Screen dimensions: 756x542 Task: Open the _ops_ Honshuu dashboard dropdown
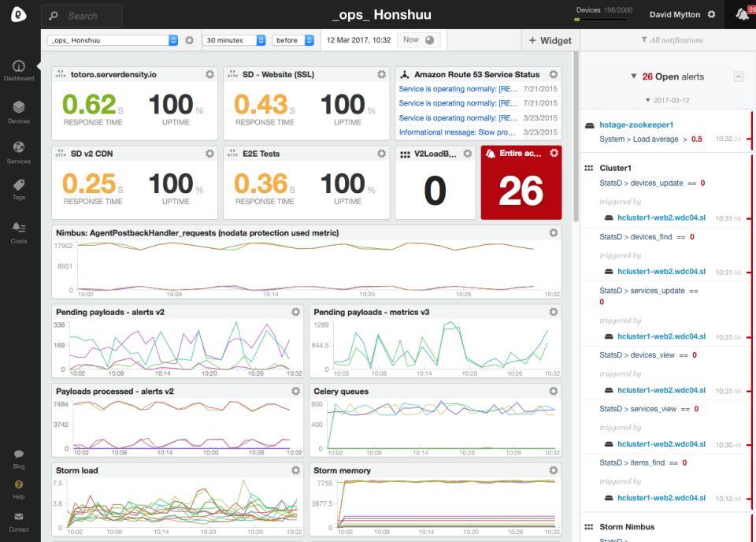[x=113, y=40]
